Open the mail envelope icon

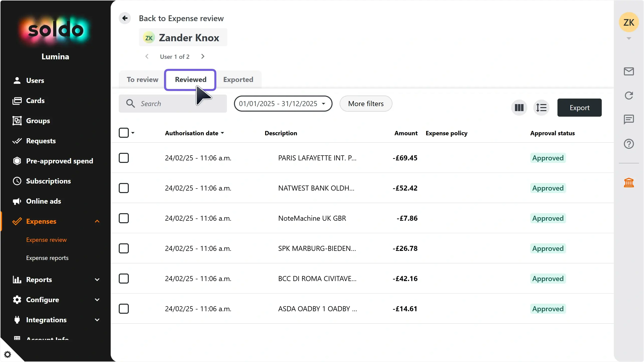click(x=629, y=71)
